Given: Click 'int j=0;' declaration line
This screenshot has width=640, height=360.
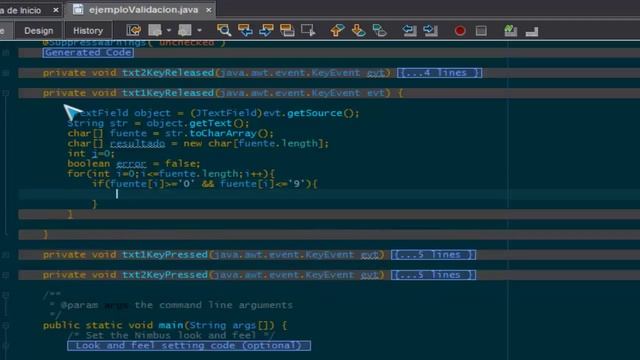Looking at the screenshot, I should 91,153.
